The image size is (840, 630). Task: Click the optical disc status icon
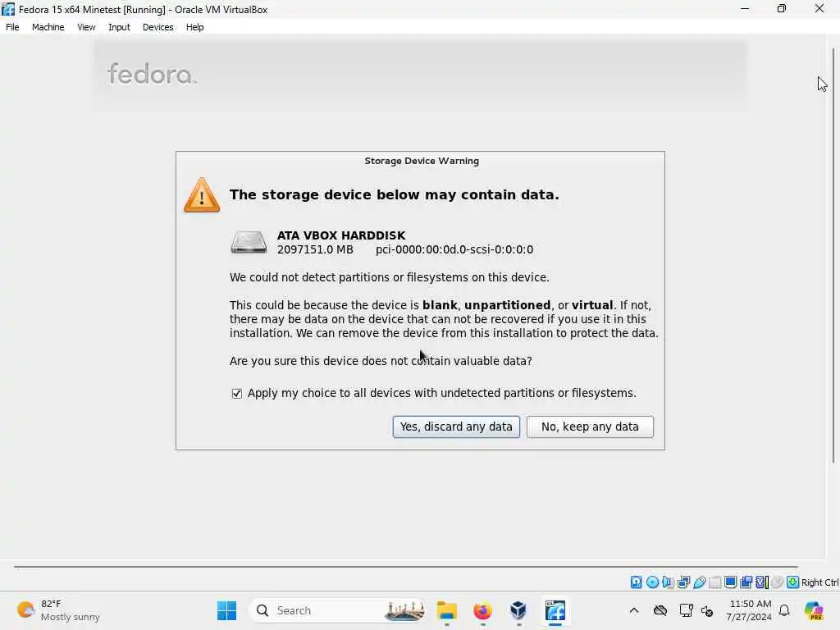coord(652,582)
